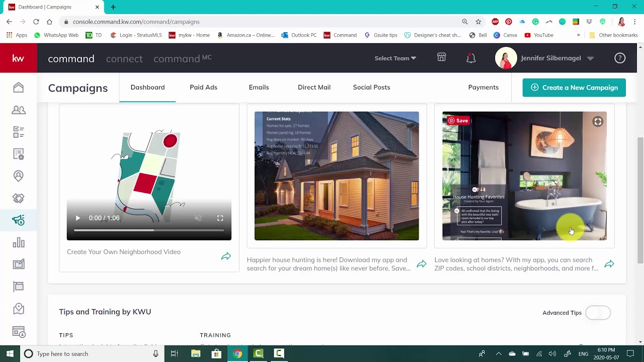Open the Contacts people icon in sidebar
Image resolution: width=644 pixels, height=362 pixels.
point(19,110)
